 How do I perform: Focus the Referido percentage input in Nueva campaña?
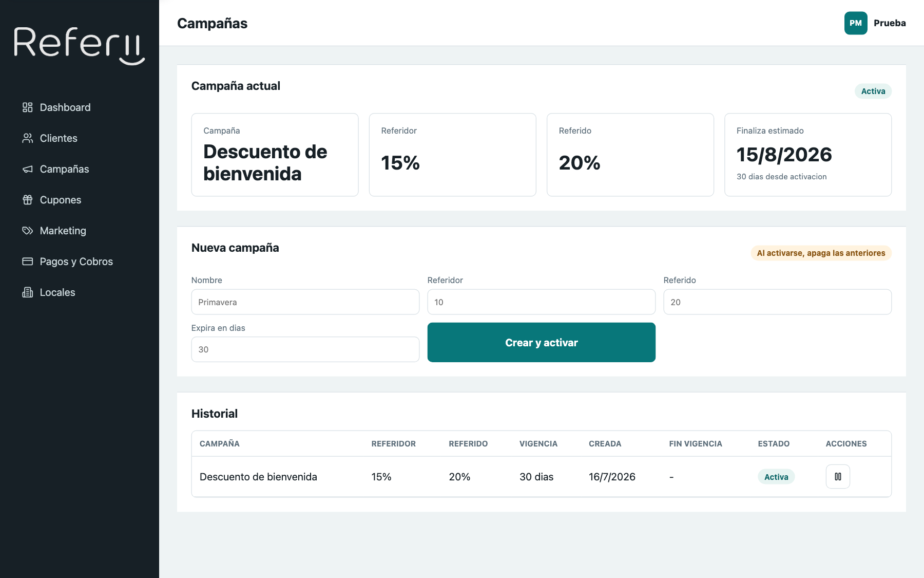point(777,302)
